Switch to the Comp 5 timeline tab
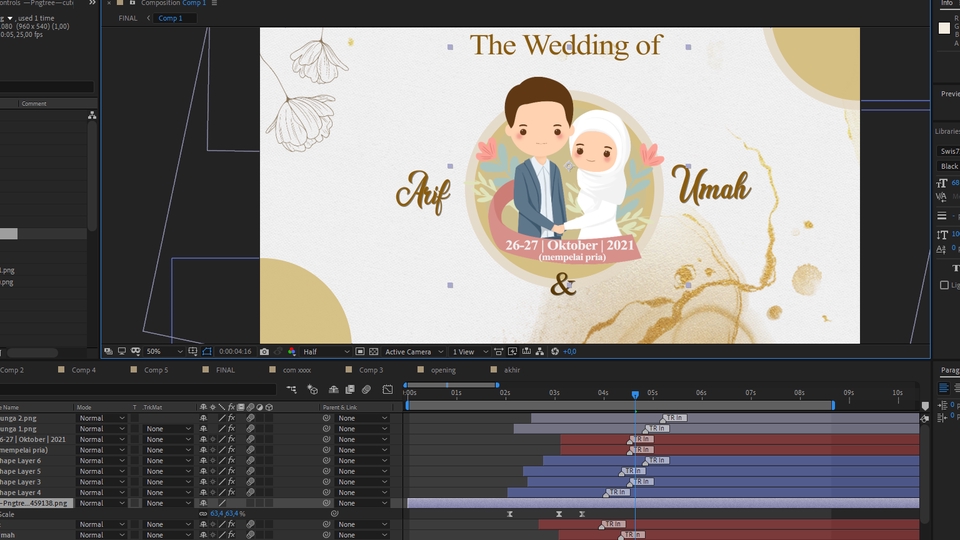 (x=156, y=370)
